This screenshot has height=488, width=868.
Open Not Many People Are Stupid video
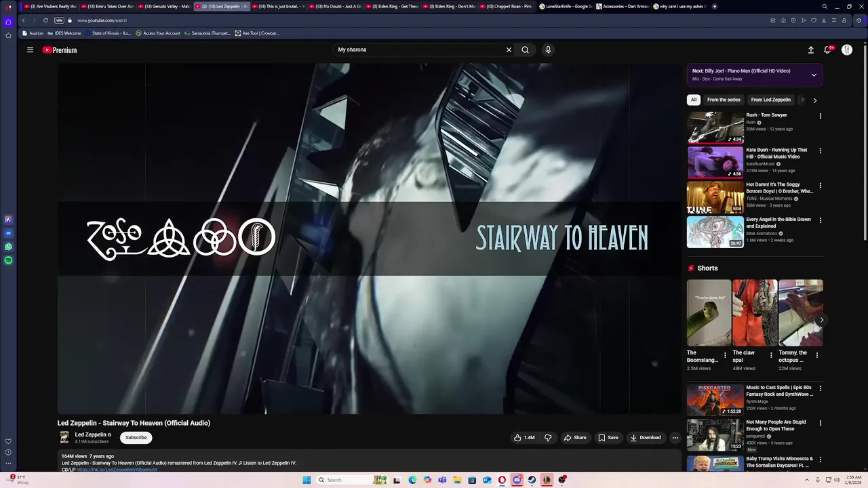tap(715, 435)
